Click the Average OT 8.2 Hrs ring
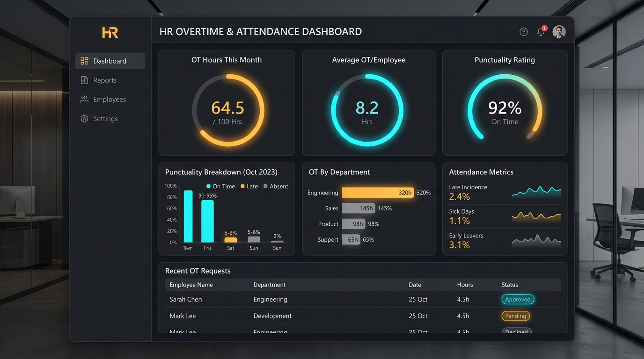The width and height of the screenshot is (644, 359). point(367,110)
